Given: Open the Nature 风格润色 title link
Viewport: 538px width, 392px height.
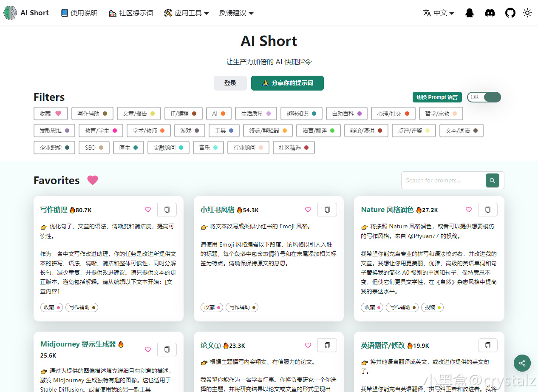Looking at the screenshot, I should click(387, 210).
